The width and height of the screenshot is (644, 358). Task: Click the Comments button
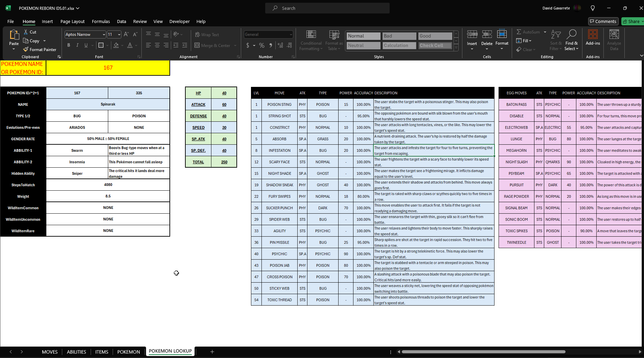[603, 21]
